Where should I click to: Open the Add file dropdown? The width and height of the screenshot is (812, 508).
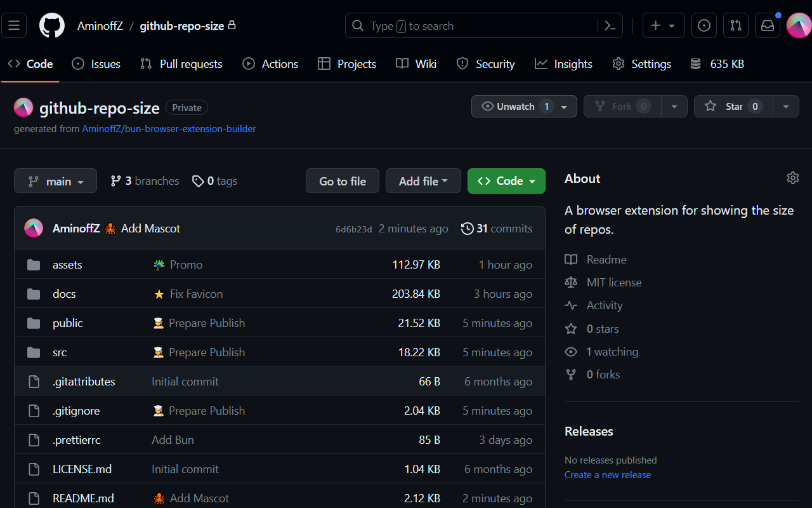tap(423, 181)
